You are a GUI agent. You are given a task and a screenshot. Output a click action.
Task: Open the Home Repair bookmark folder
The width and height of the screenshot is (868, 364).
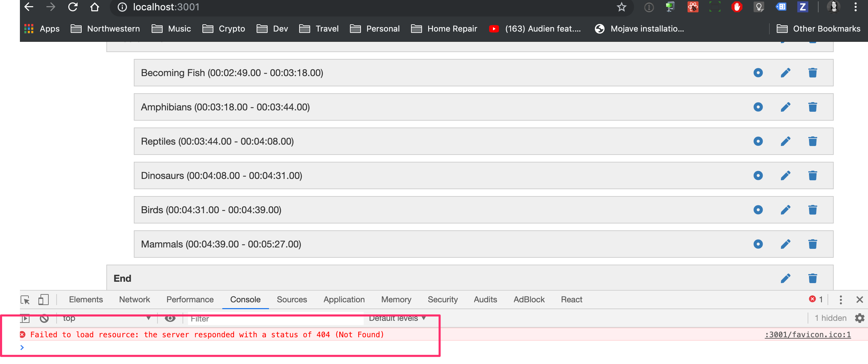(x=444, y=29)
